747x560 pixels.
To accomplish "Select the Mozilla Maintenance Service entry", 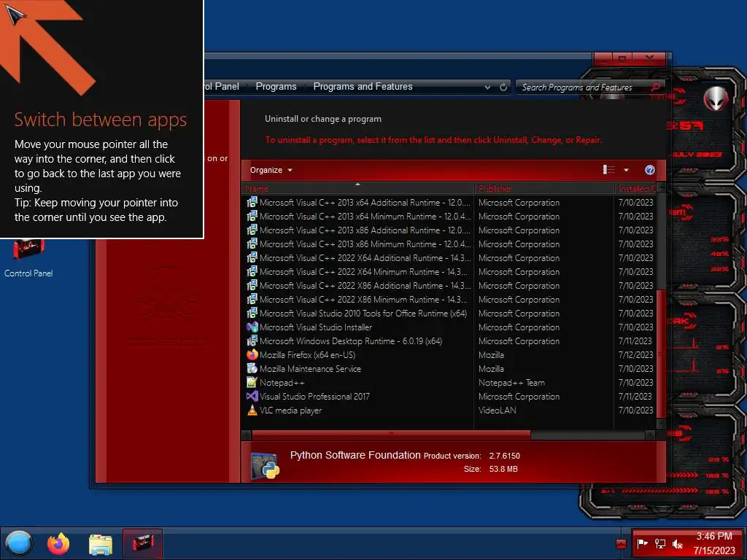I will click(310, 368).
